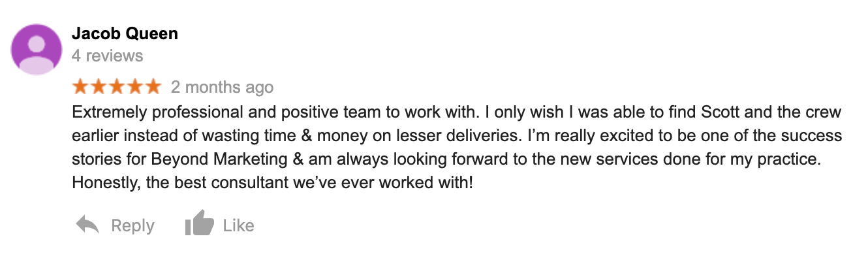The image size is (868, 264).
Task: Click the fourth orange rating star
Action: [134, 87]
